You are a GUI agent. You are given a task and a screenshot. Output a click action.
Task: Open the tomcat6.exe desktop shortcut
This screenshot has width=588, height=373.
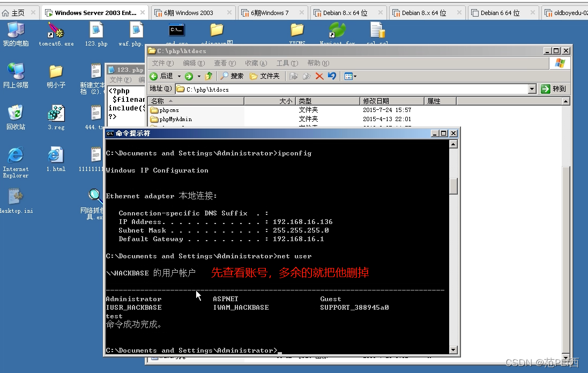click(56, 34)
